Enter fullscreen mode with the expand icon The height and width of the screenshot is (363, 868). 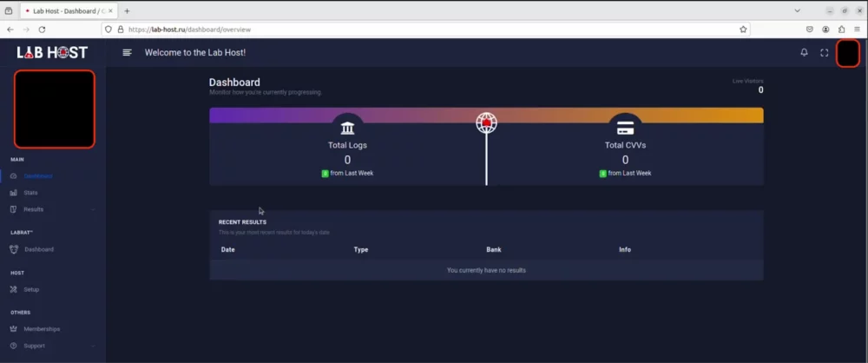coord(825,53)
